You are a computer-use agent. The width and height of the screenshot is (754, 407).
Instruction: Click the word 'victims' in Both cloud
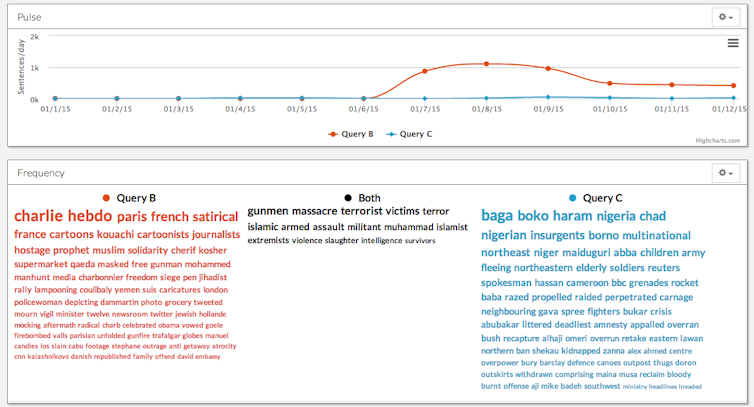click(x=403, y=211)
